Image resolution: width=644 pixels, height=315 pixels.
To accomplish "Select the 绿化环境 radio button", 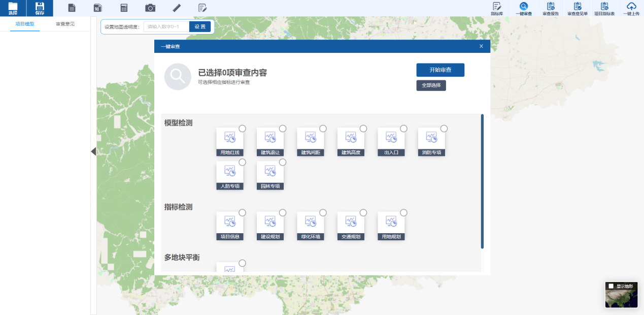I will tap(323, 212).
